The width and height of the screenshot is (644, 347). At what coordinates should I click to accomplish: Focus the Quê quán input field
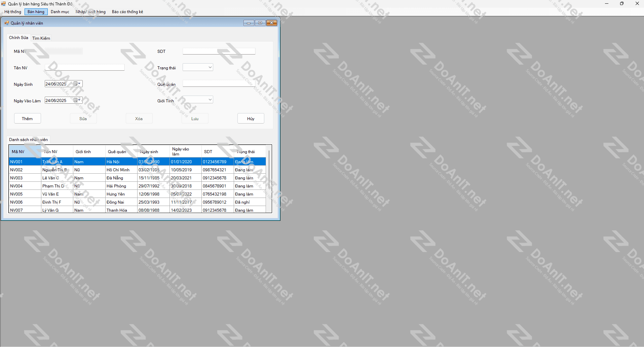pos(219,83)
